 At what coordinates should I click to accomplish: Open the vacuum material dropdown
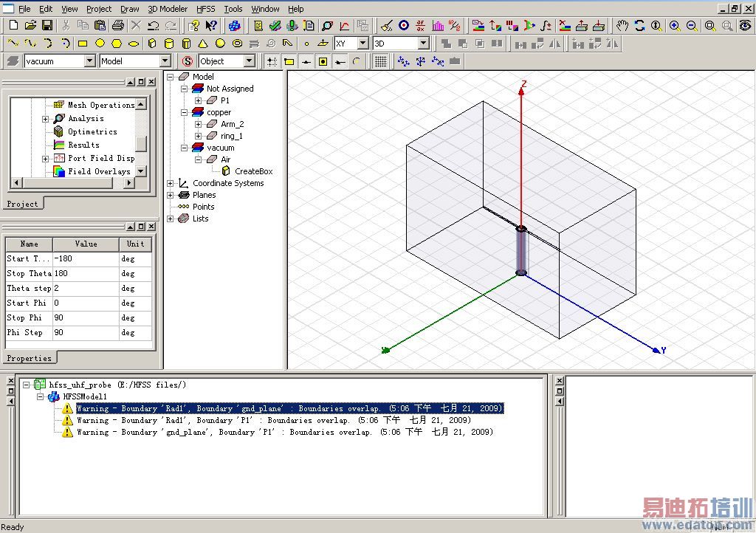pyautogui.click(x=90, y=61)
